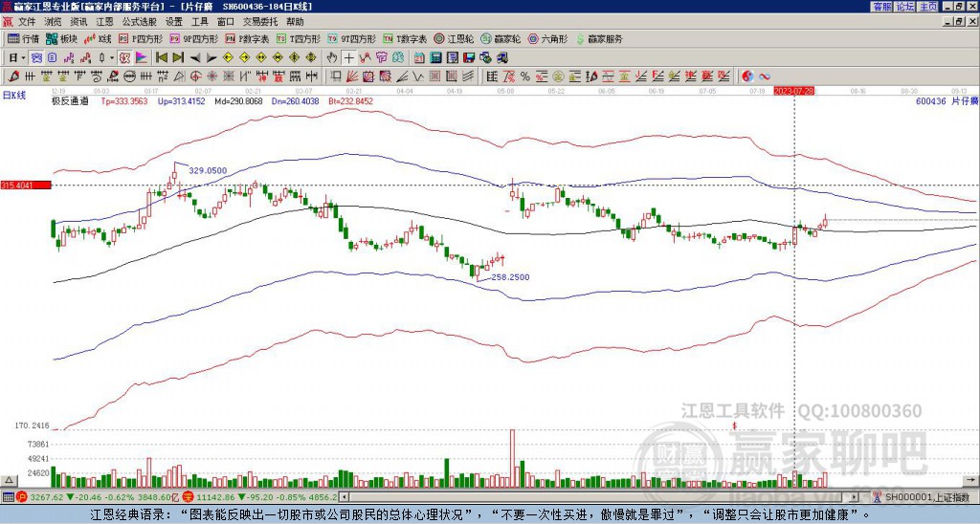This screenshot has height=524, width=980.
Task: Open the 资讯 menu
Action: [x=78, y=22]
